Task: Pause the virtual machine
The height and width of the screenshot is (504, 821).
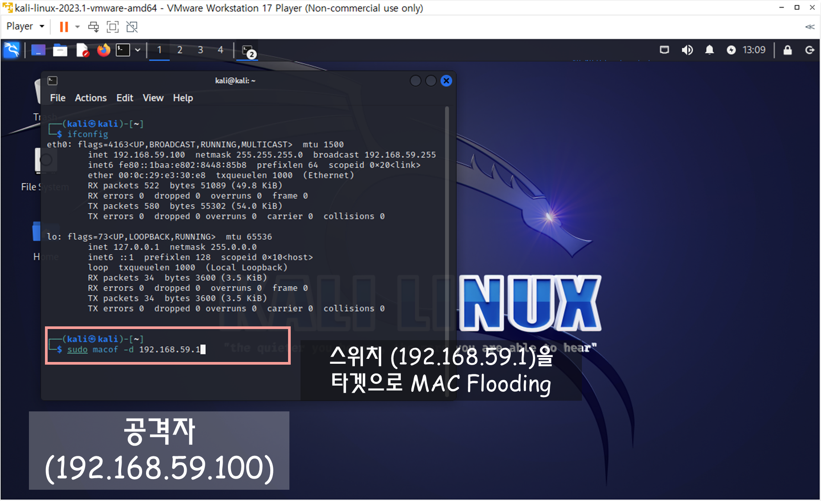Action: click(64, 27)
